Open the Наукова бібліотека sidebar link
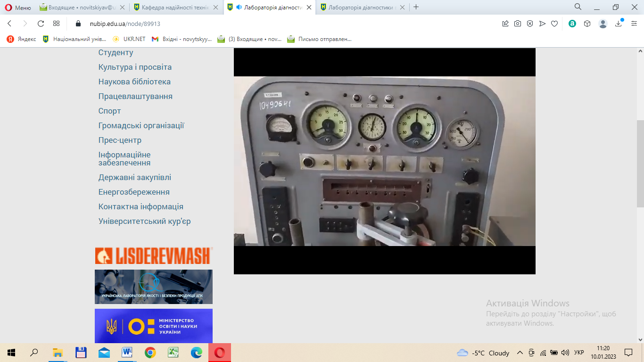 coord(134,82)
